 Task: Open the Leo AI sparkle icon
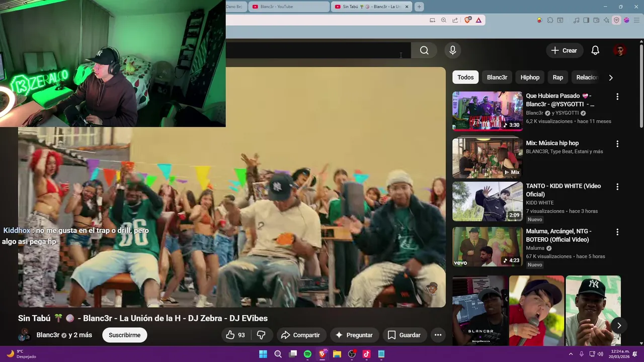[606, 20]
